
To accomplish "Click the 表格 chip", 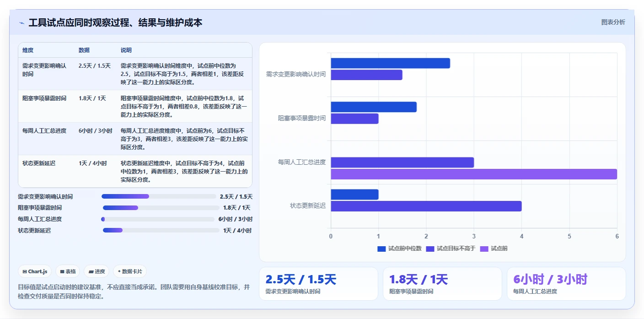I will point(68,271).
